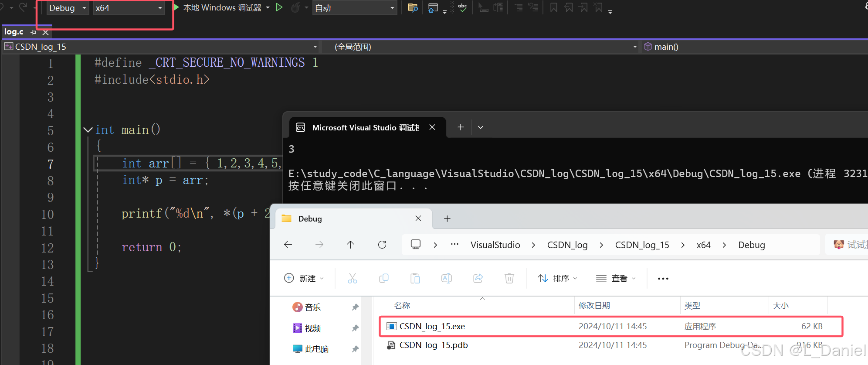The width and height of the screenshot is (868, 365).
Task: Navigate to CSDN_log breadcrumb
Action: pos(567,245)
